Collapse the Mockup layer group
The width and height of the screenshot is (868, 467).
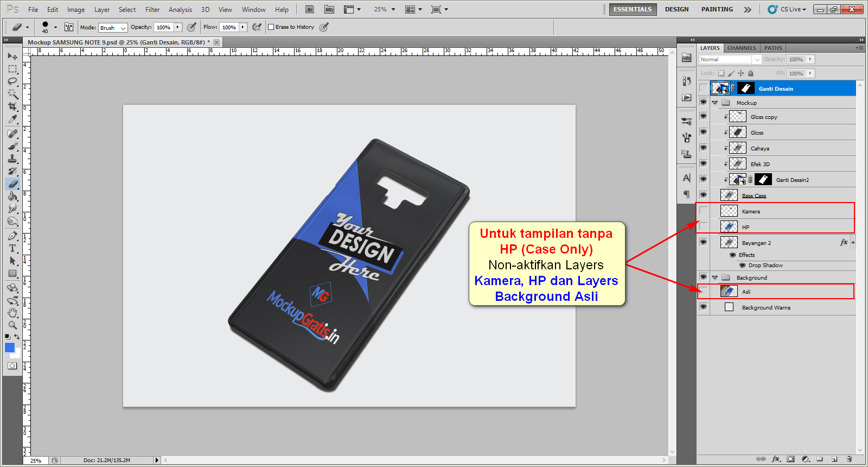pos(715,103)
